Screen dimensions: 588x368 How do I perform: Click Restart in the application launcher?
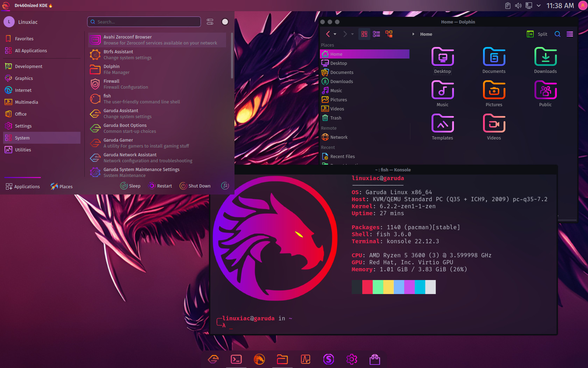pos(160,186)
